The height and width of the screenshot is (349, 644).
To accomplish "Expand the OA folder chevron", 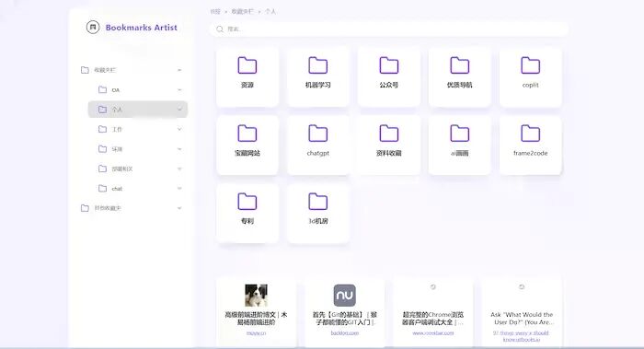I will click(179, 89).
